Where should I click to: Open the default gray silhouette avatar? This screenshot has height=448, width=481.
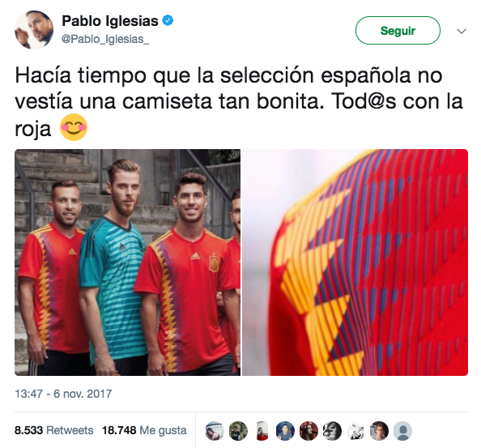[x=402, y=431]
